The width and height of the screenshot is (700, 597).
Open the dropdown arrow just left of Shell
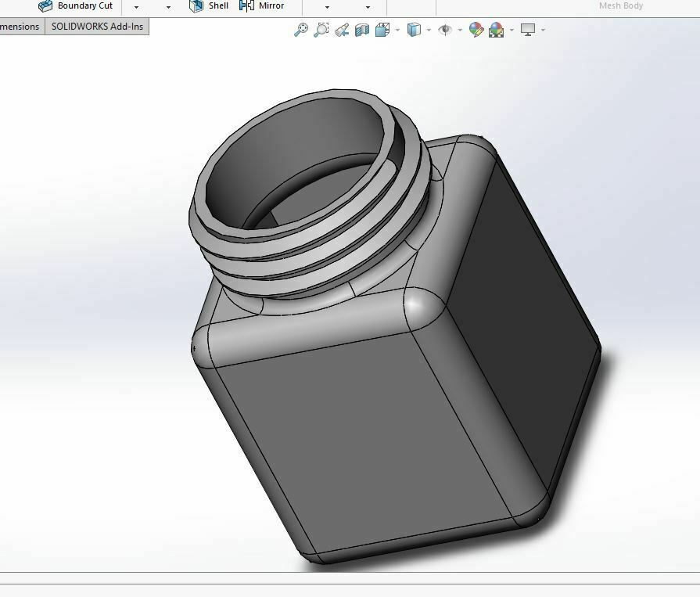click(168, 7)
